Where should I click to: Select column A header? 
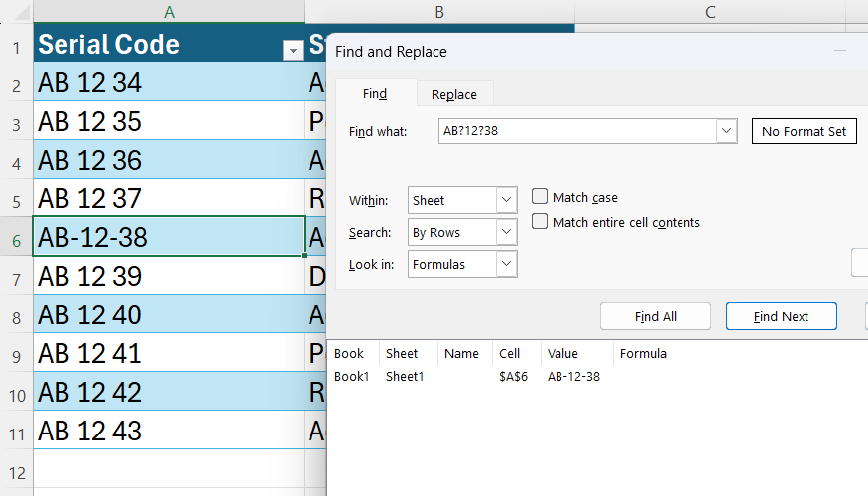[x=169, y=12]
